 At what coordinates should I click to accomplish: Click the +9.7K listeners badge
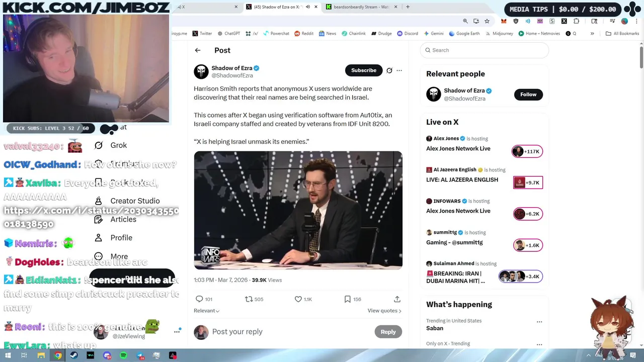tap(528, 183)
